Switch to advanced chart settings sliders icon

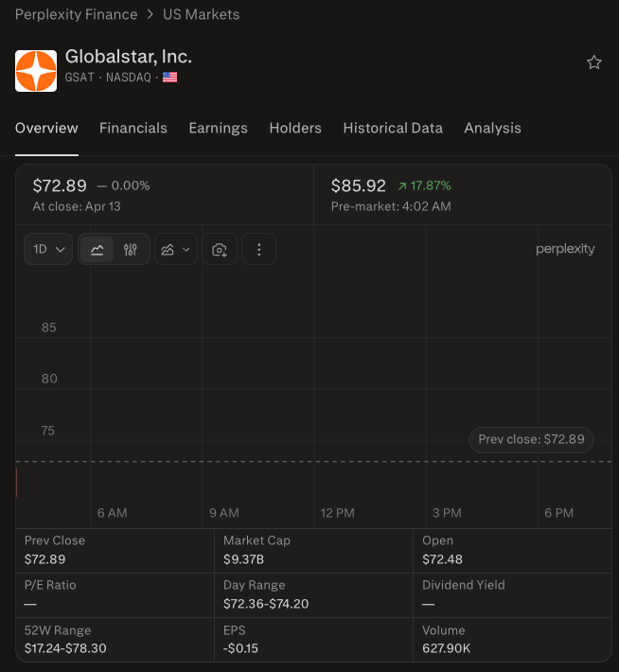pyautogui.click(x=131, y=249)
